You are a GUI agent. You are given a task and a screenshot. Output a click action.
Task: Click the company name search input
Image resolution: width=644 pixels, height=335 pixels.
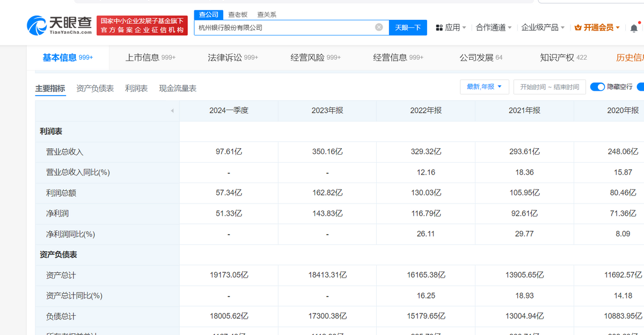(x=284, y=27)
